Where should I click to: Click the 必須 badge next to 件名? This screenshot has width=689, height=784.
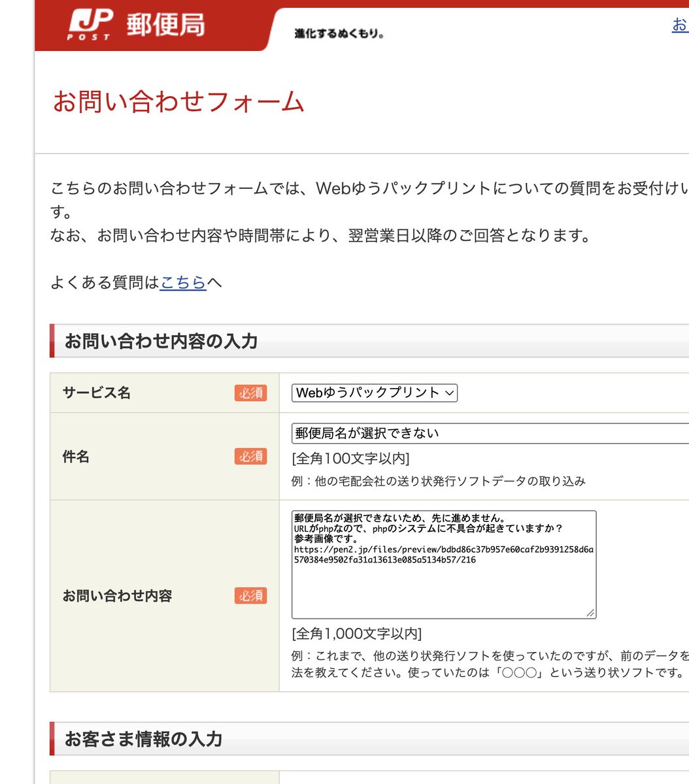(251, 456)
